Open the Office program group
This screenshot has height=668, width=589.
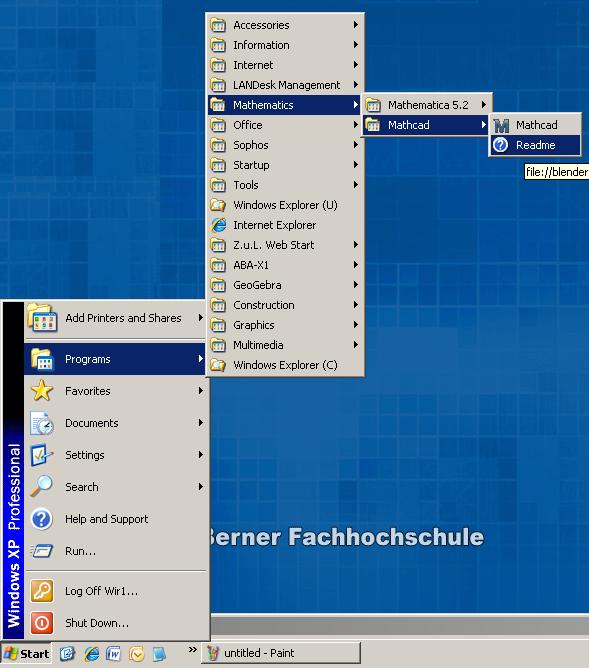point(285,125)
